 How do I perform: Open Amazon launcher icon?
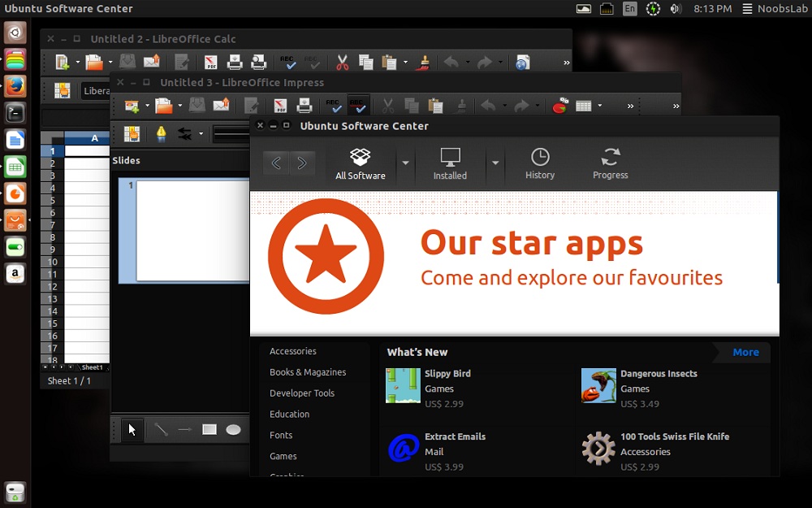tap(15, 273)
